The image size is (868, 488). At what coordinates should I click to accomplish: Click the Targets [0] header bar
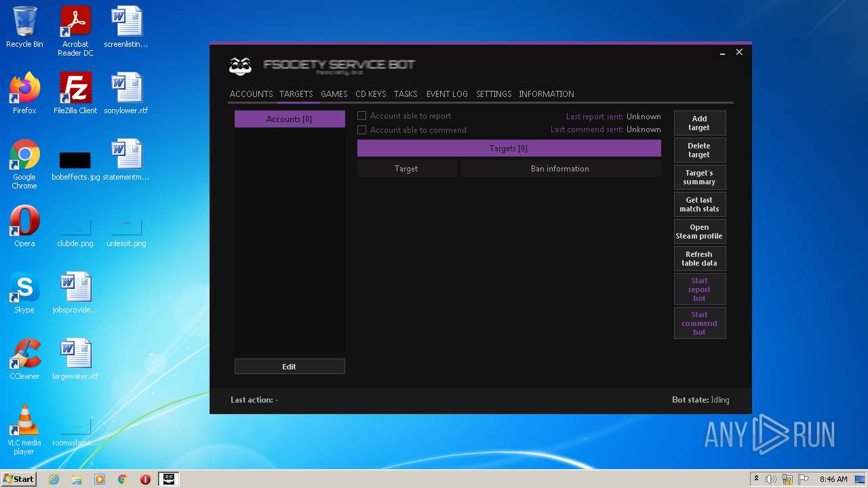[x=509, y=148]
